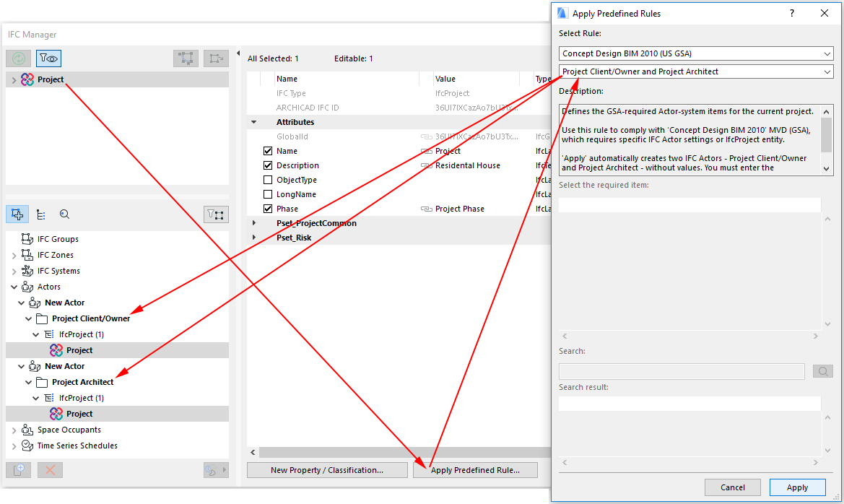The width and height of the screenshot is (844, 504).
Task: Click the Cancel button
Action: pyautogui.click(x=733, y=487)
